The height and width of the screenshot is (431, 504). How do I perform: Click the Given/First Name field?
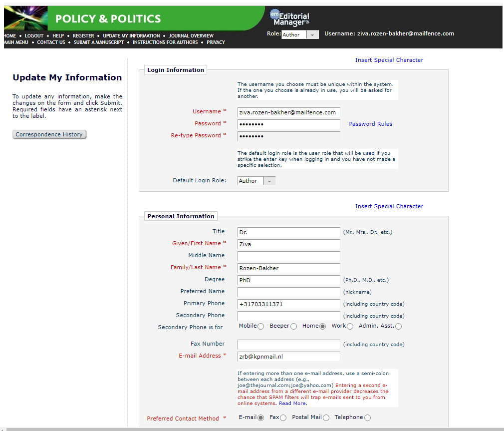288,244
